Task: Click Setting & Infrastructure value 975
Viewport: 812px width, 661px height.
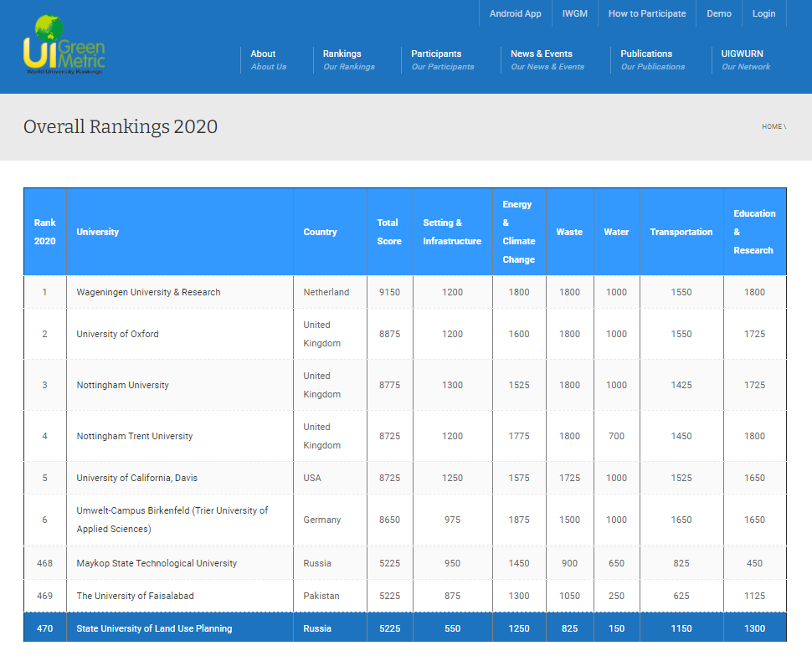Action: tap(453, 520)
